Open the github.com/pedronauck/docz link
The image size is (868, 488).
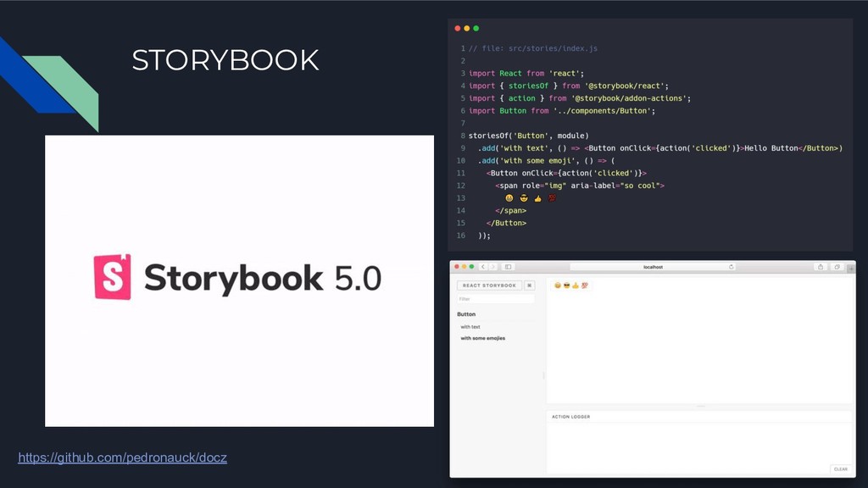tap(122, 457)
